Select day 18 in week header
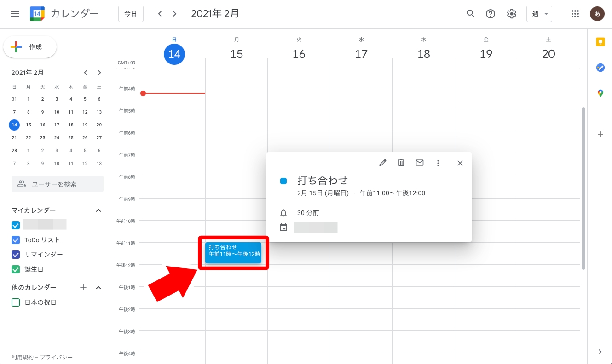 (424, 54)
